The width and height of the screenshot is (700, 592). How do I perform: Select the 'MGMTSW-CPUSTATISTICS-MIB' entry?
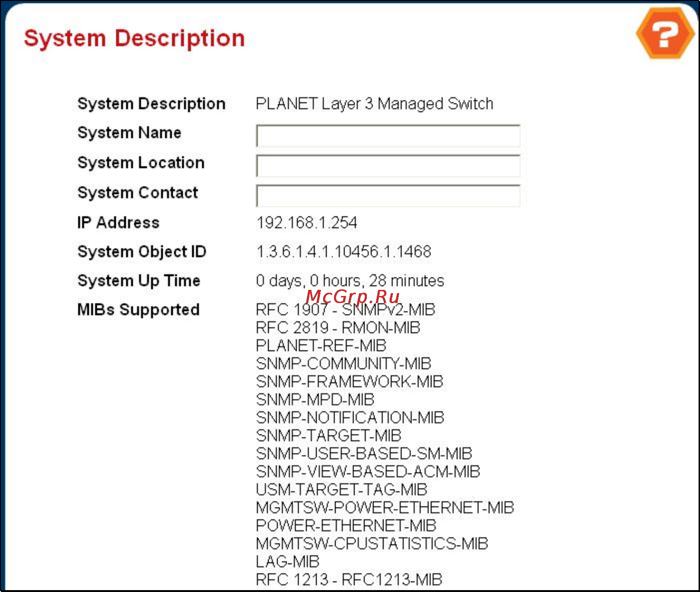click(372, 544)
